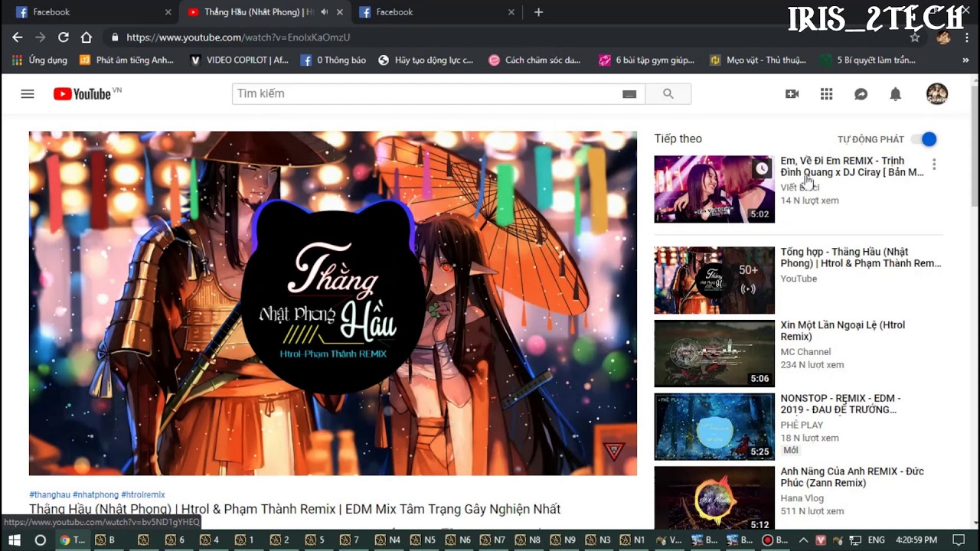Go to the browser home page
The width and height of the screenshot is (980, 551).
(87, 37)
